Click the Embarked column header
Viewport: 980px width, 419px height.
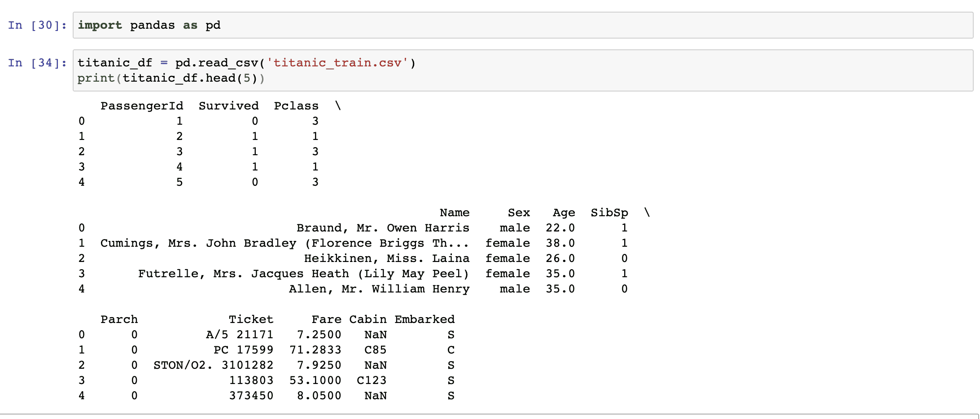[424, 319]
